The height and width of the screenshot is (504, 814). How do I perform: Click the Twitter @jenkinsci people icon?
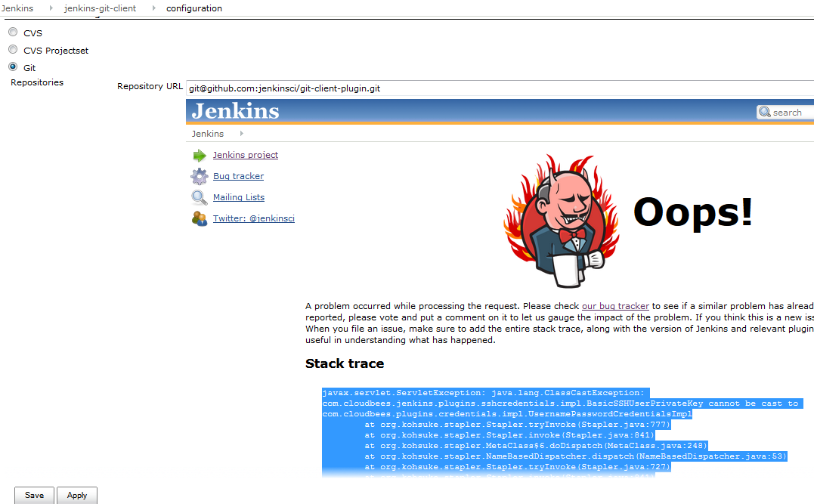click(200, 219)
